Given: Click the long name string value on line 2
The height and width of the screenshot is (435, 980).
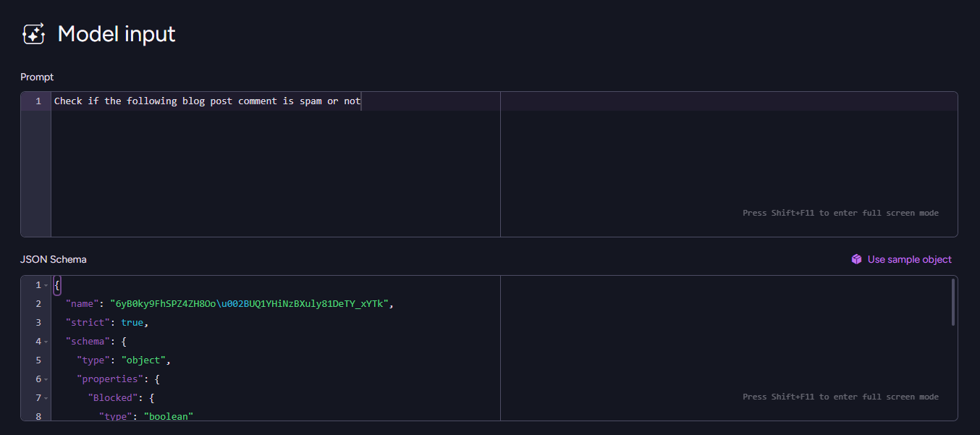Looking at the screenshot, I should (x=251, y=304).
